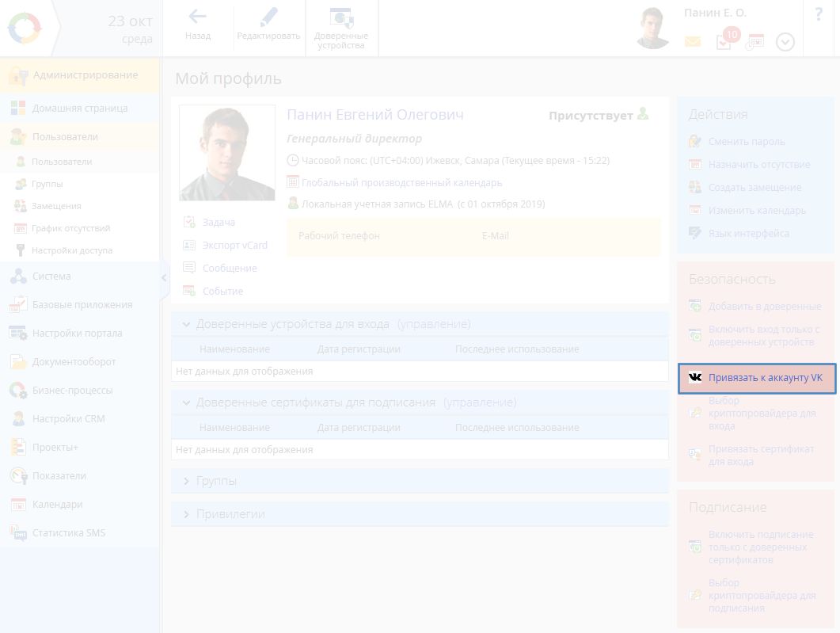The width and height of the screenshot is (840, 633).
Task: Click Последнее использование header in devices table
Action: (517, 349)
